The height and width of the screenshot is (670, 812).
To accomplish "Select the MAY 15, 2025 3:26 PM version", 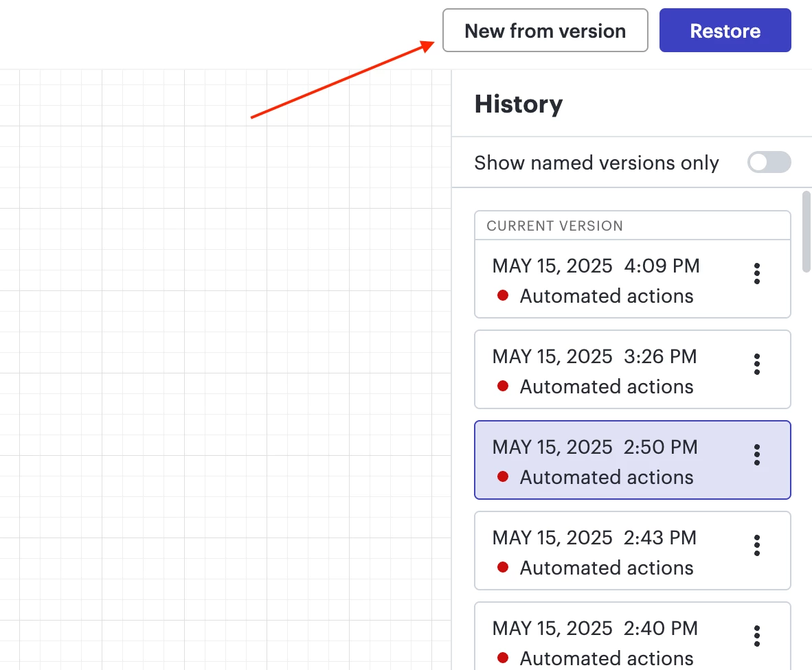I will point(632,369).
